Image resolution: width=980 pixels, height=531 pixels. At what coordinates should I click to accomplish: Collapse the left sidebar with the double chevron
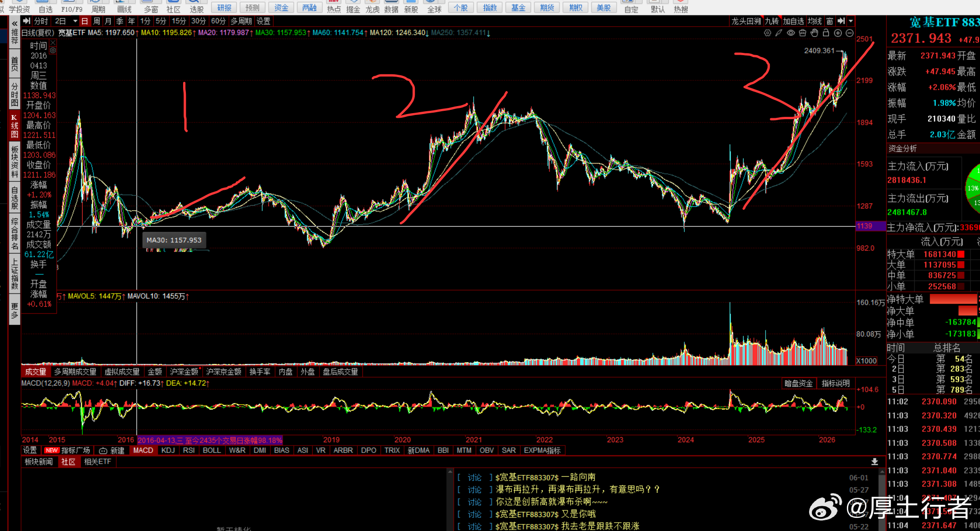click(x=14, y=23)
